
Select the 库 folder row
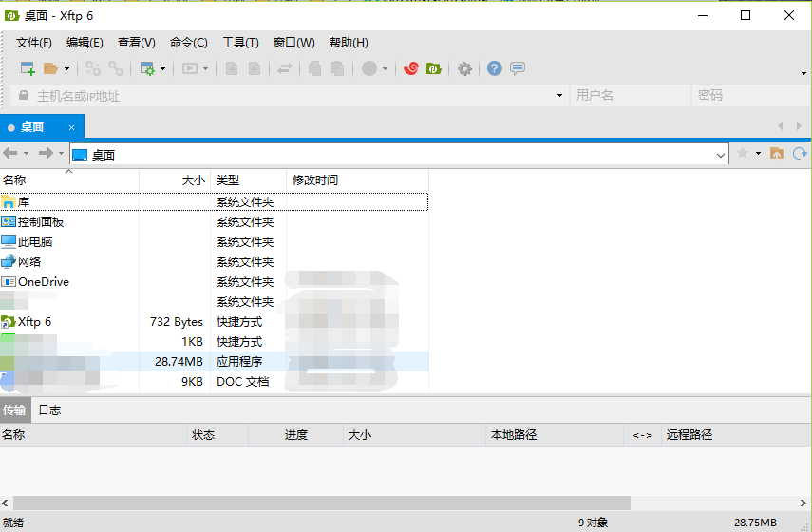215,202
